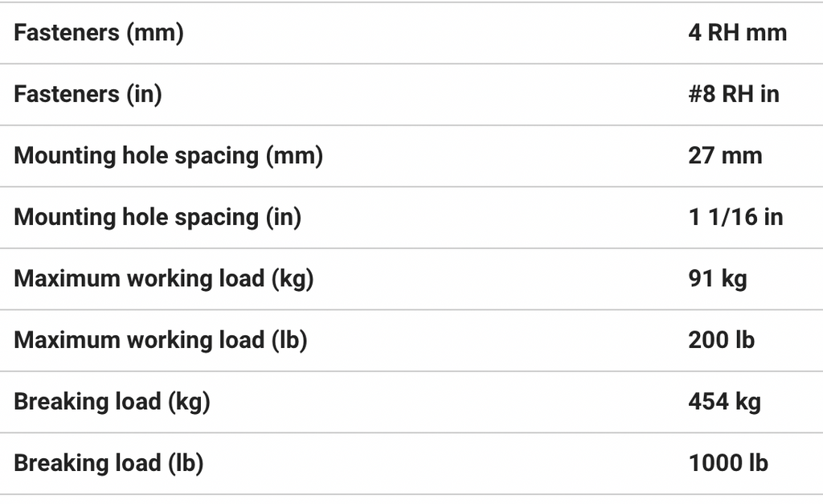Click the "Maximum working load (kg)" label

coord(163,278)
